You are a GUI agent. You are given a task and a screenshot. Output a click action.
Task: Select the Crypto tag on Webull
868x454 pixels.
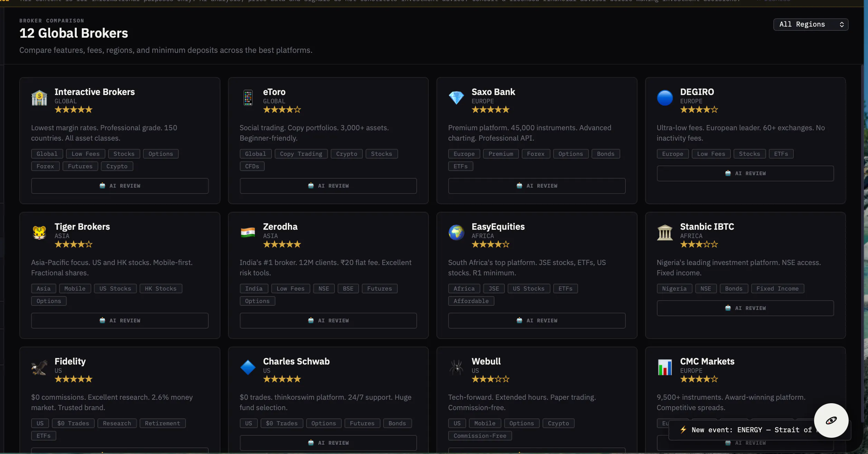558,423
